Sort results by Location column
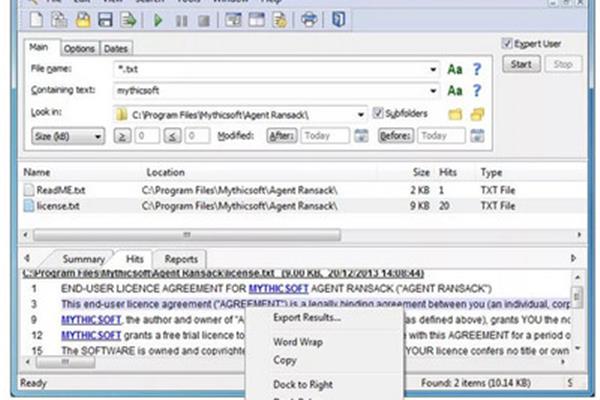Image resolution: width=600 pixels, height=400 pixels. [165, 172]
